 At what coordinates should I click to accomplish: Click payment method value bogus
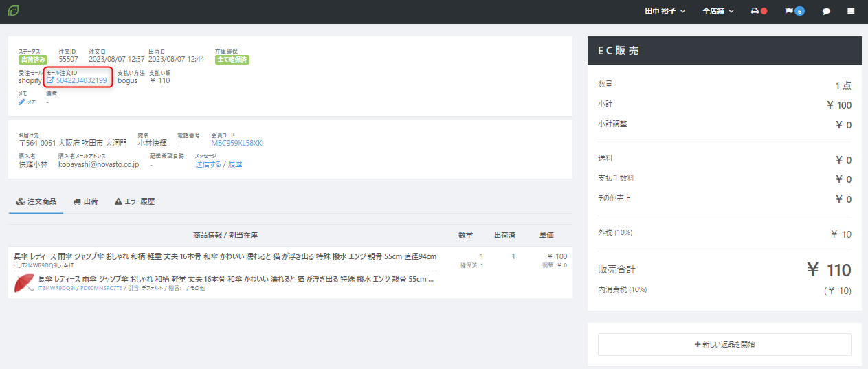pyautogui.click(x=127, y=80)
